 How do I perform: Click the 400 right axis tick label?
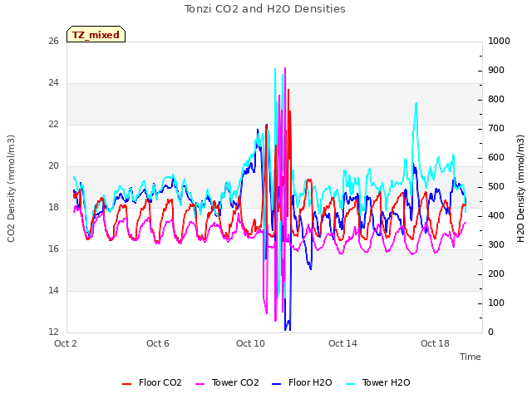click(x=496, y=216)
